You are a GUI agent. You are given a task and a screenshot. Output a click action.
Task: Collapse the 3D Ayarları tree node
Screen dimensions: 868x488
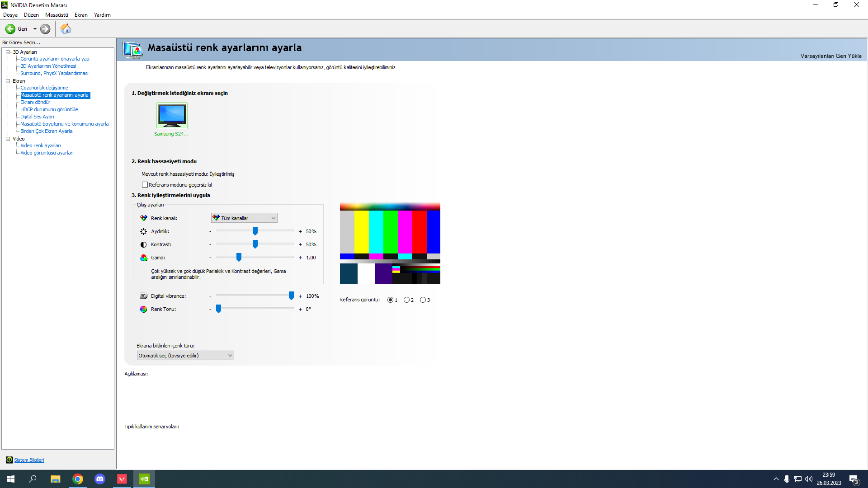point(8,52)
